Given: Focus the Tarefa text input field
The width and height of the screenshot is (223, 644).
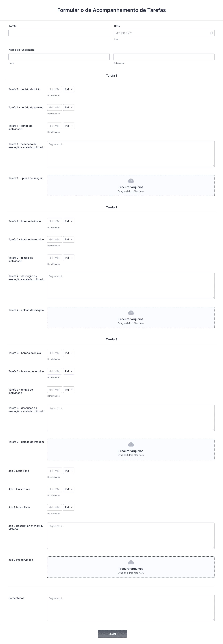Looking at the screenshot, I should coord(59,33).
